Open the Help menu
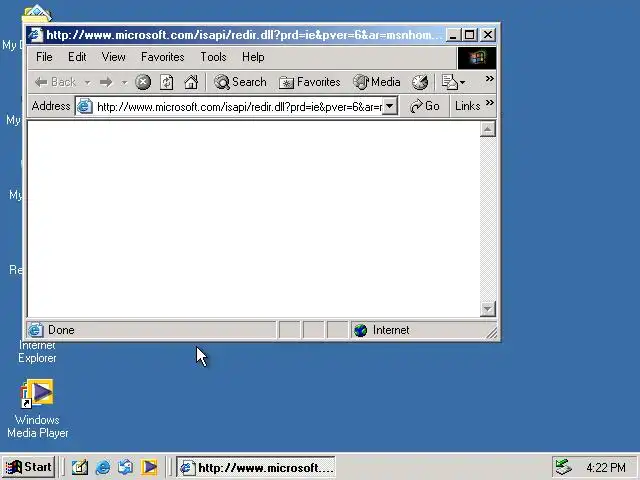Image resolution: width=640 pixels, height=480 pixels. (x=253, y=57)
